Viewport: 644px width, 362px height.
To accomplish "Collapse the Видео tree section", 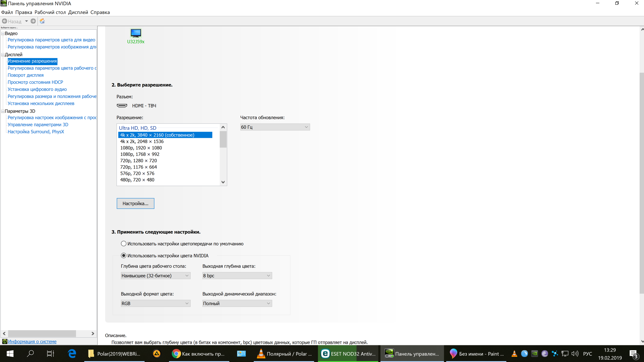I will click(x=3, y=33).
